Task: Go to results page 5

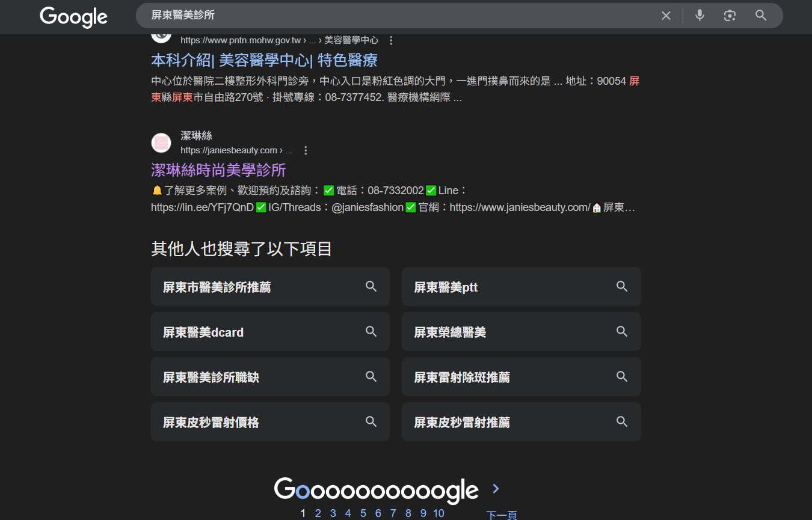Action: coord(363,513)
